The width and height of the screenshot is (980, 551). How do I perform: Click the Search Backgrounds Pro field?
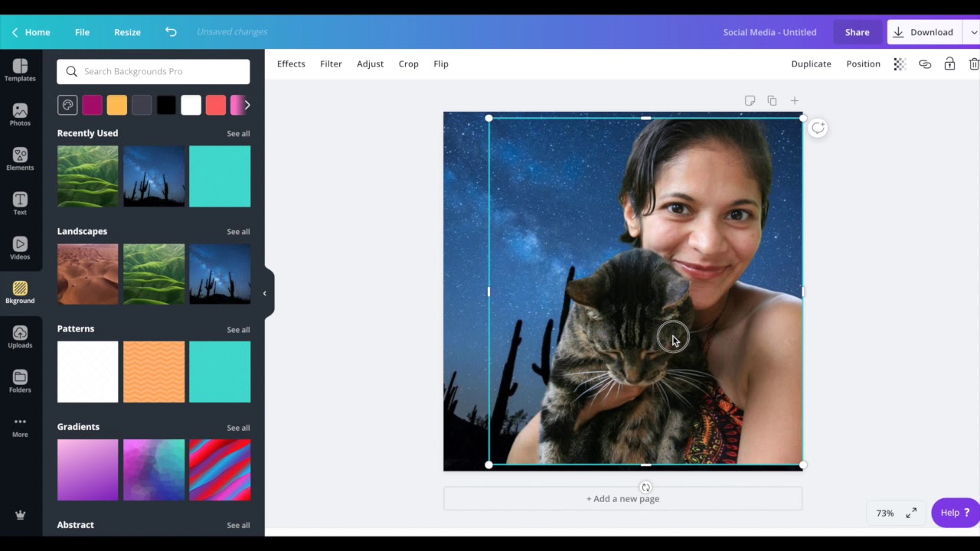[x=153, y=71]
